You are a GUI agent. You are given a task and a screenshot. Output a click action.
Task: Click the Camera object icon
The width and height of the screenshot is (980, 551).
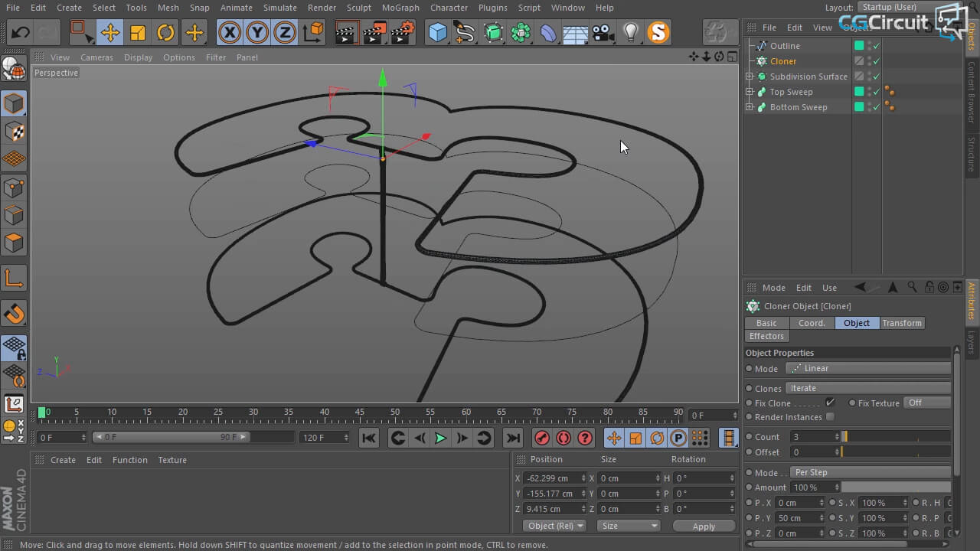[x=603, y=32]
